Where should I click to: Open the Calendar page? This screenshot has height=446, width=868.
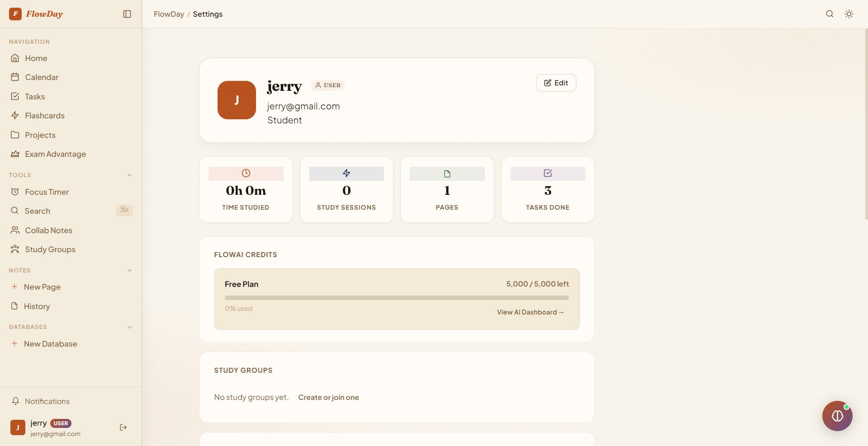point(41,77)
